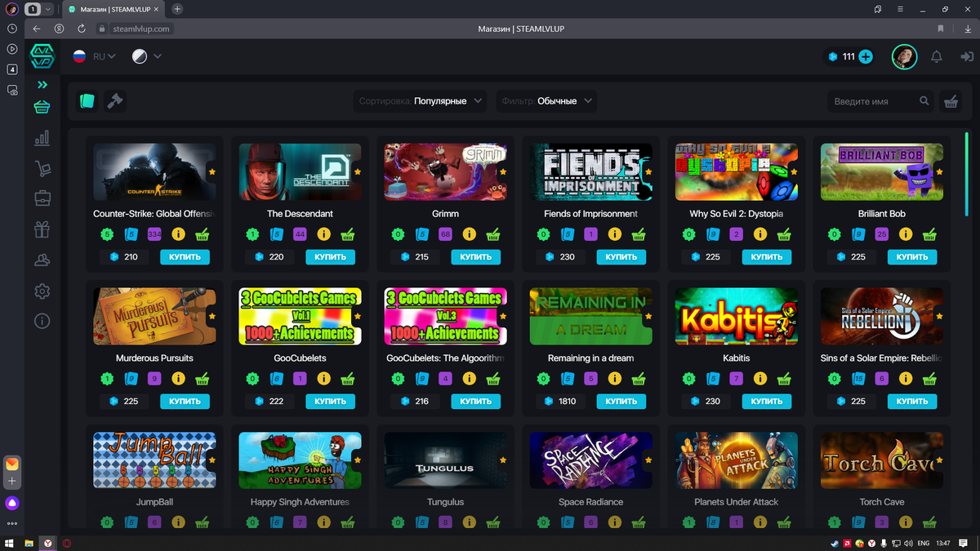Open the shop basket sidebar icon
The height and width of the screenshot is (551, 980).
(x=42, y=107)
